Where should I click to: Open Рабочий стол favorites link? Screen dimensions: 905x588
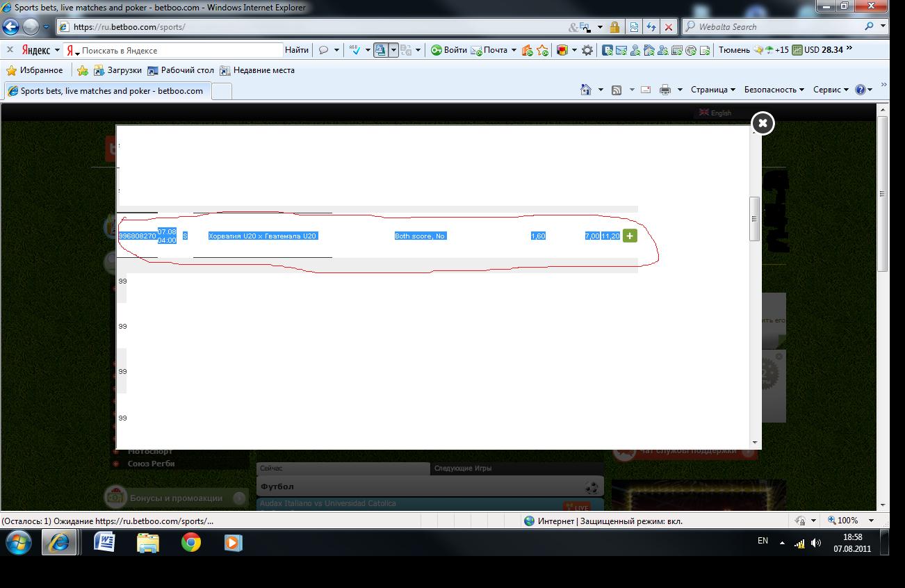tap(180, 70)
